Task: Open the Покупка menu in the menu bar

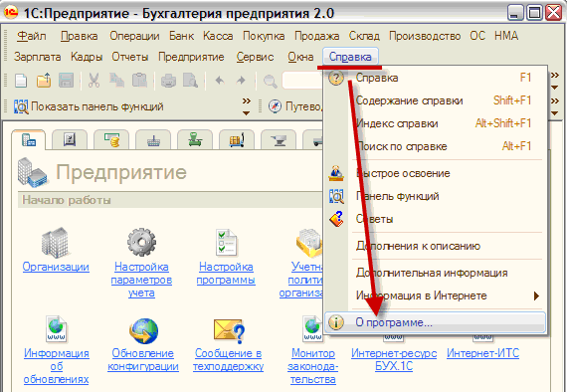Action: tap(264, 36)
